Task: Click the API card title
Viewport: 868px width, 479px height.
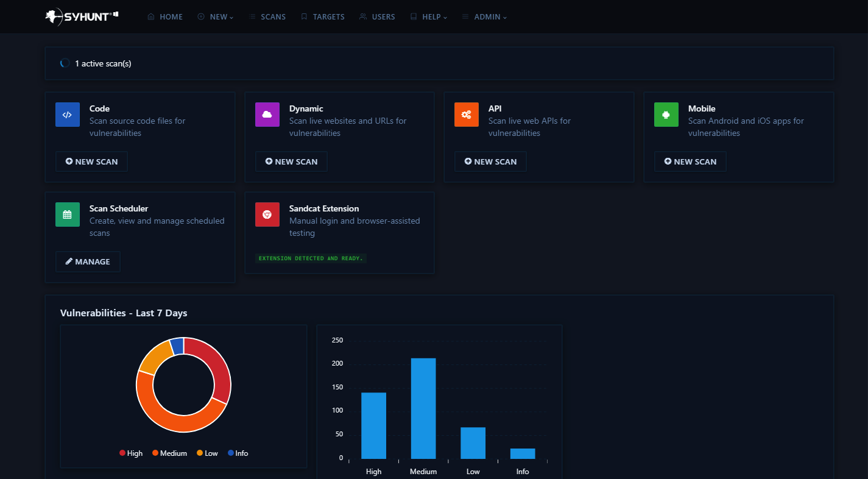Action: [x=495, y=108]
